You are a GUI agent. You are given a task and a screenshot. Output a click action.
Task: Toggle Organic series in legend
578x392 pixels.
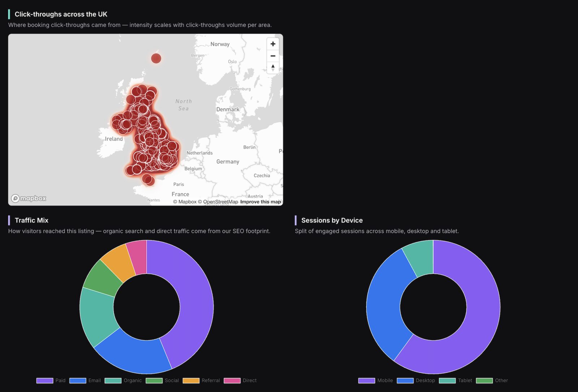(x=123, y=380)
